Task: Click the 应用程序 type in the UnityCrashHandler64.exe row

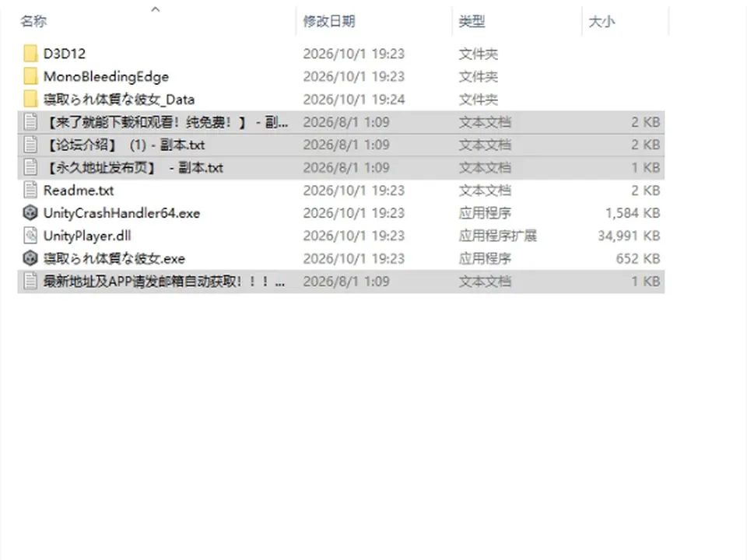Action: coord(485,213)
